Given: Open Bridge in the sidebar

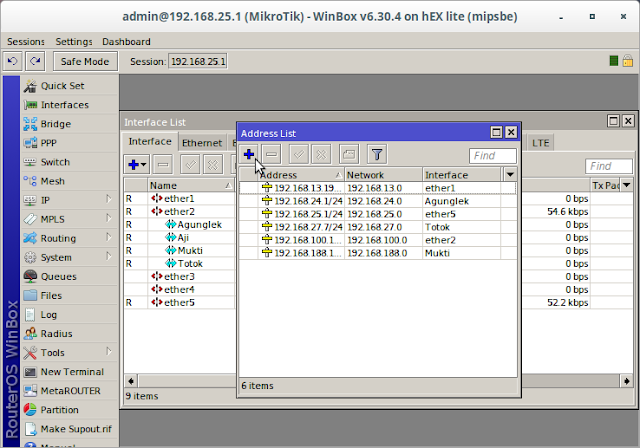Looking at the screenshot, I should [69, 124].
